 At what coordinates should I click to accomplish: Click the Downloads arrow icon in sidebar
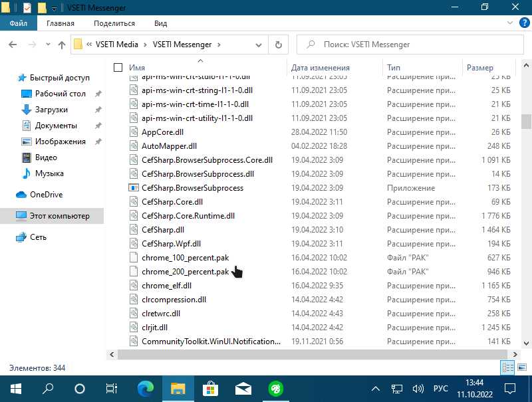26,110
